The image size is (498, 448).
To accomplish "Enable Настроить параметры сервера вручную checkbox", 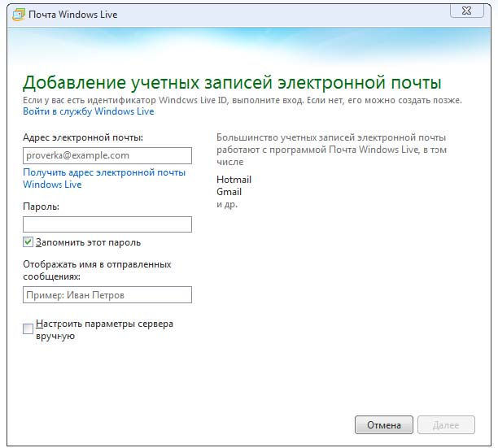I will point(28,328).
